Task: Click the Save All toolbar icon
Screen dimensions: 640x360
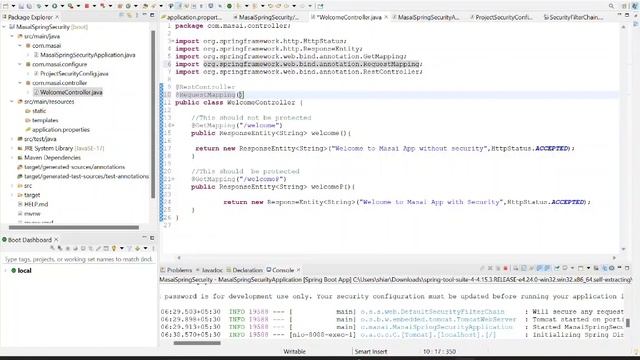Action: (x=29, y=6)
